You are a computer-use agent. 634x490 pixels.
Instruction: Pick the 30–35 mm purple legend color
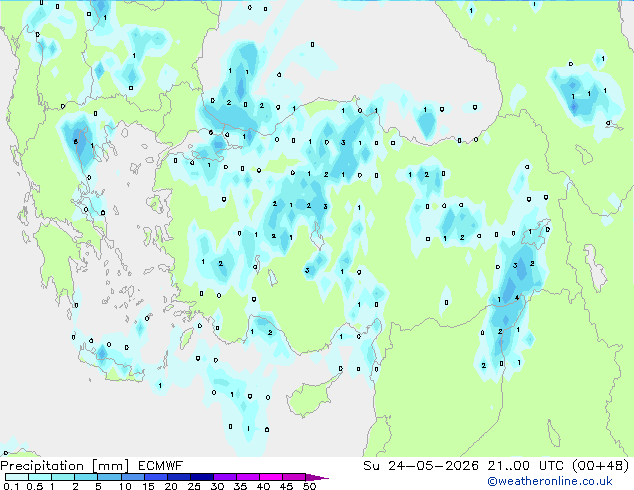coord(224,477)
